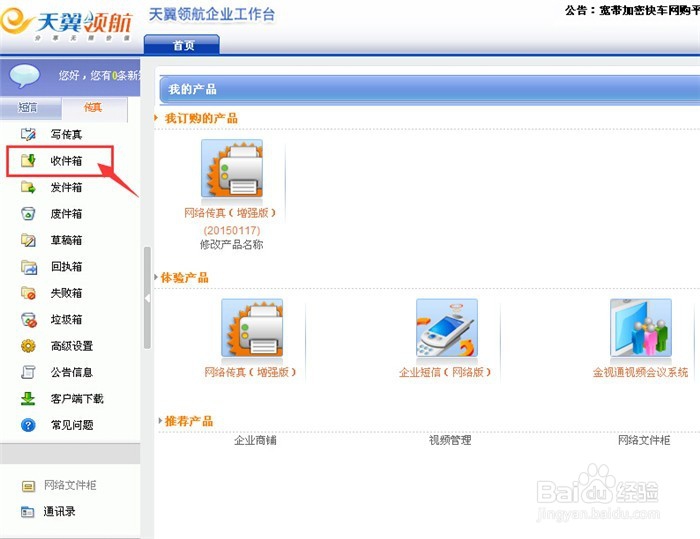Click the 草稿箱 drafts icon
This screenshot has width=700, height=539.
tap(28, 240)
